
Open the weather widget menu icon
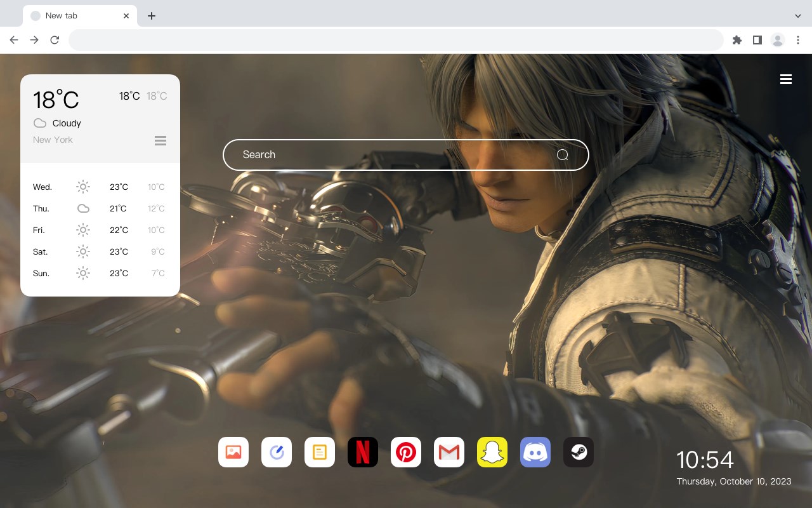click(160, 140)
